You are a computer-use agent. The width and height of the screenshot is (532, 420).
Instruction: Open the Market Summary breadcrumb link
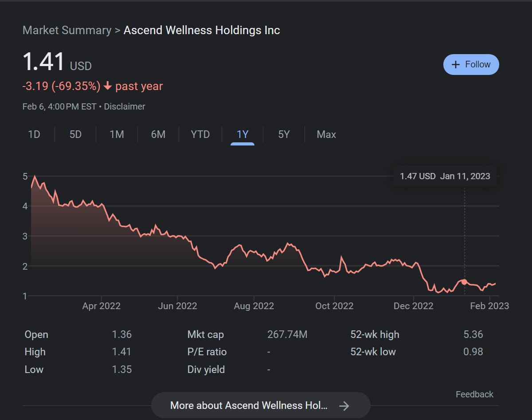pyautogui.click(x=67, y=30)
